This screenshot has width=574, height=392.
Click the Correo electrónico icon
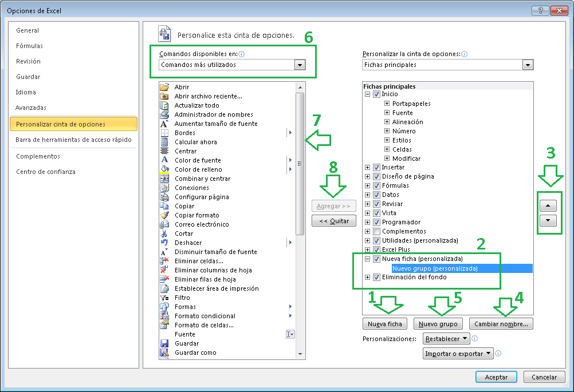pos(164,224)
